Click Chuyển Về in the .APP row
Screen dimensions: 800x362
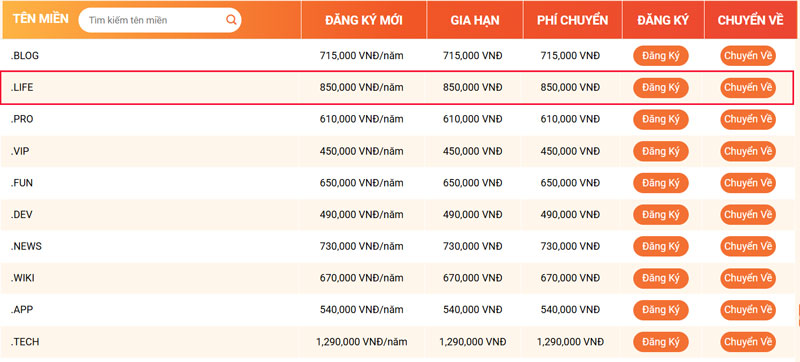pyautogui.click(x=748, y=310)
